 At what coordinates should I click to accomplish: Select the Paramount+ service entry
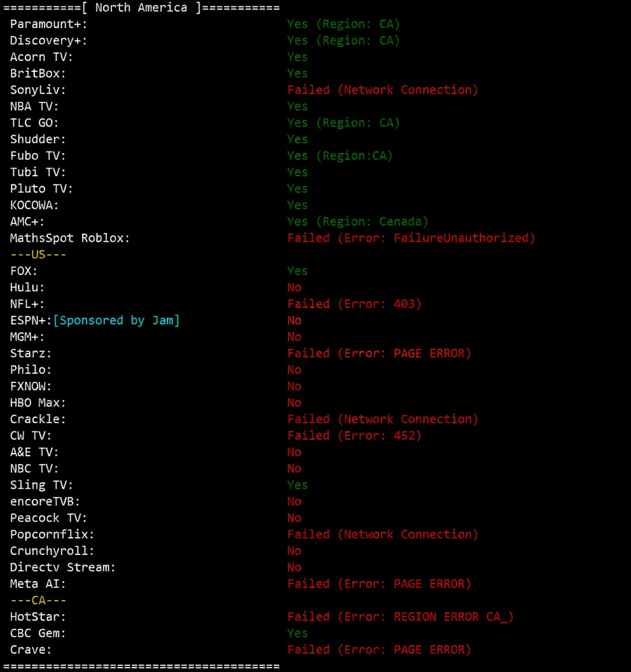48,24
